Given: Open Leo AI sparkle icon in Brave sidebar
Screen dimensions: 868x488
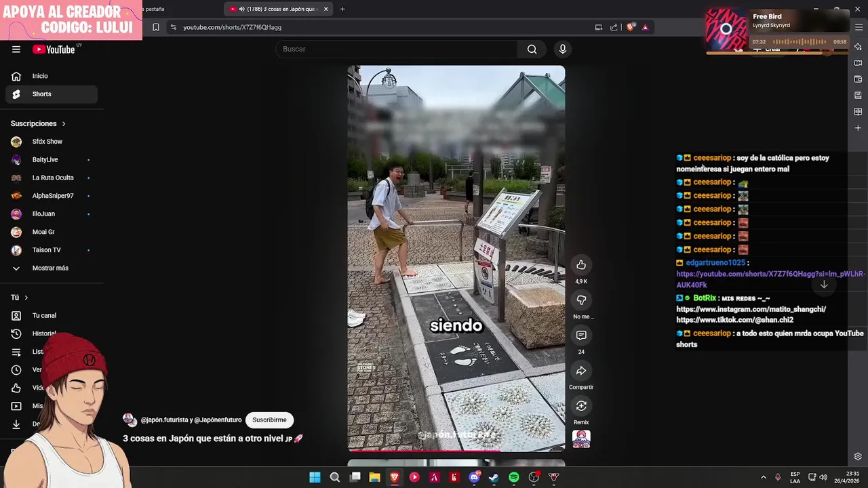Looking at the screenshot, I should click(858, 47).
